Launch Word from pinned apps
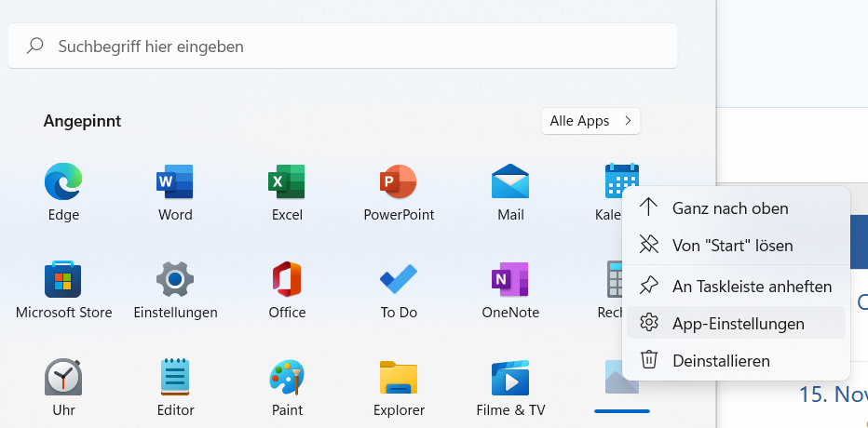The height and width of the screenshot is (428, 868). [x=175, y=192]
